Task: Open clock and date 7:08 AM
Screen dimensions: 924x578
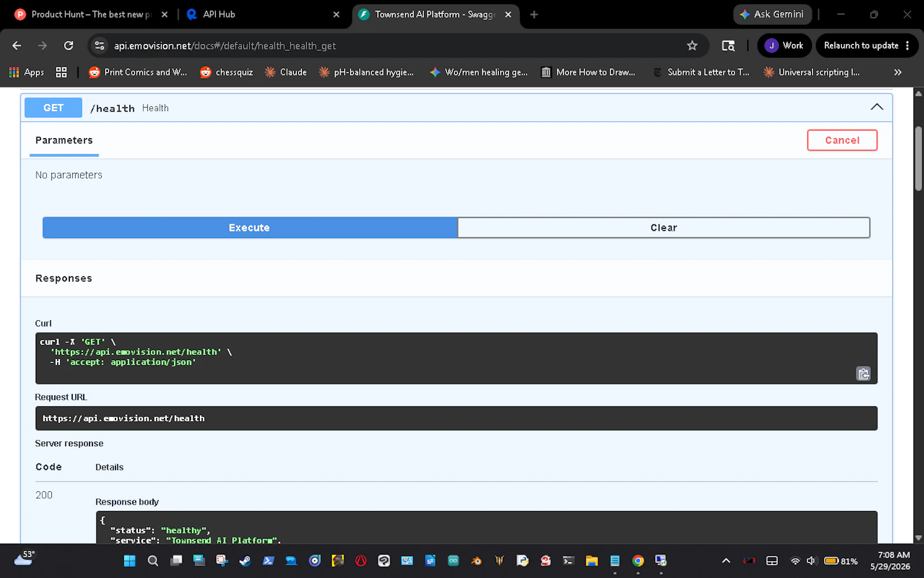Action: [890, 561]
